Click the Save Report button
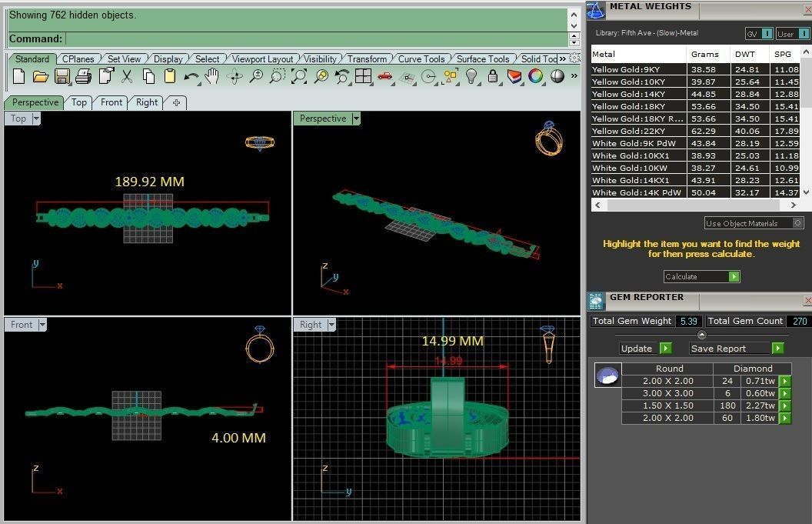The image size is (812, 524). pyautogui.click(x=737, y=349)
